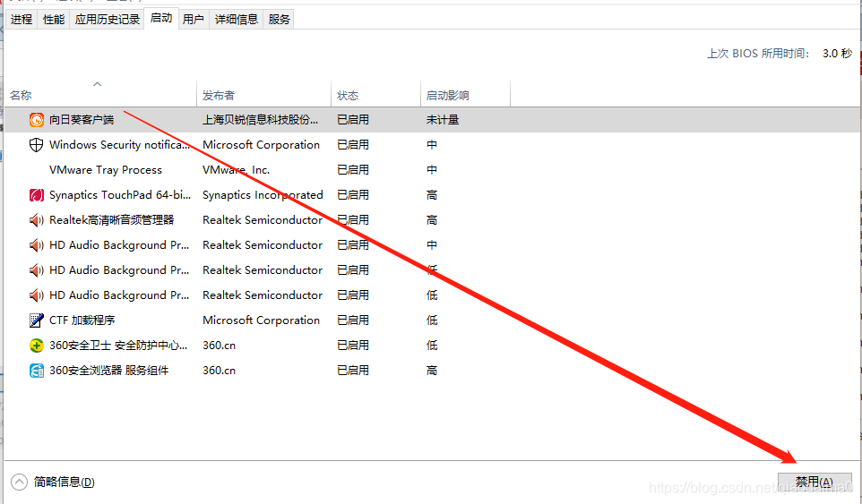Viewport: 862px width, 504px height.
Task: Sort by the 发布者 column header
Action: (263, 94)
